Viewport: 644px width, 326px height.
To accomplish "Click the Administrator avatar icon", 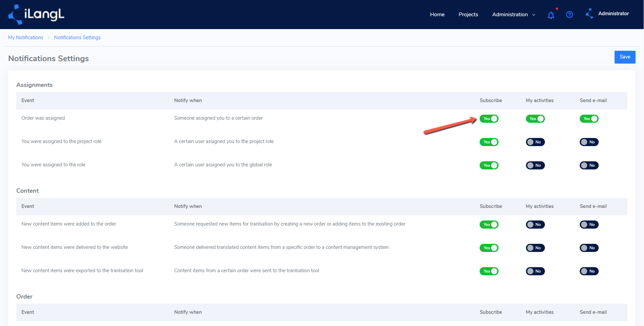I will point(590,14).
